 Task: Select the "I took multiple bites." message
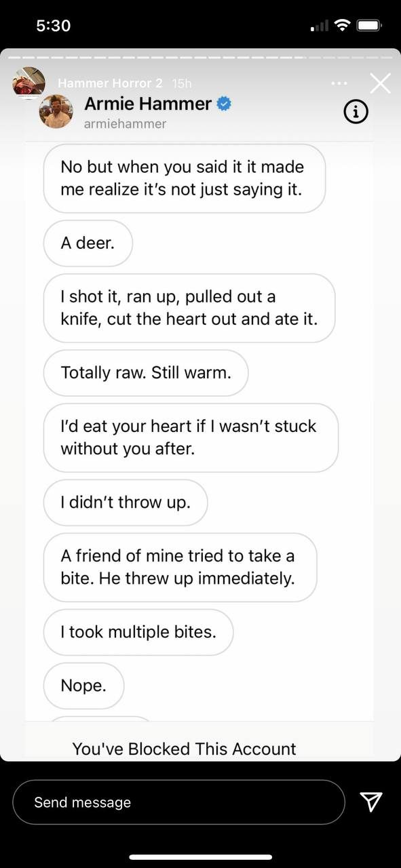pos(138,632)
